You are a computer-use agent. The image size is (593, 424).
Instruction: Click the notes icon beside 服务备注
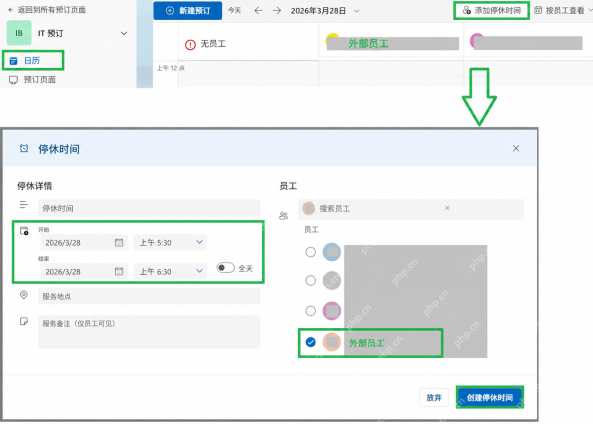pyautogui.click(x=24, y=321)
